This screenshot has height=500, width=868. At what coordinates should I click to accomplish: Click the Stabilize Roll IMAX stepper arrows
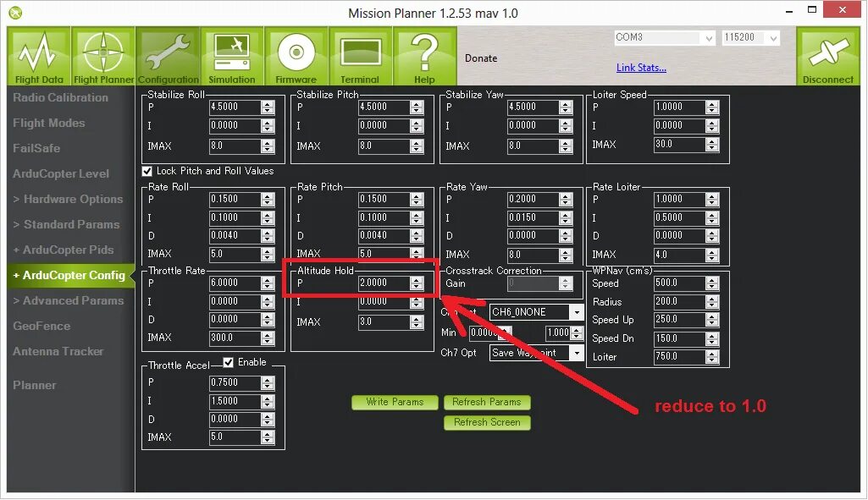pos(268,146)
